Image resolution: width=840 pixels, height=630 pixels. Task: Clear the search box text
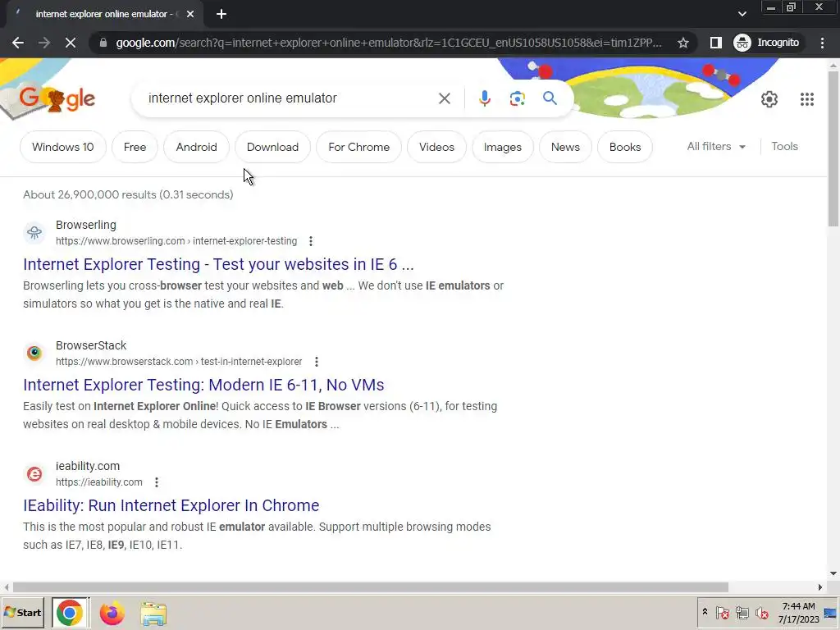coord(444,98)
